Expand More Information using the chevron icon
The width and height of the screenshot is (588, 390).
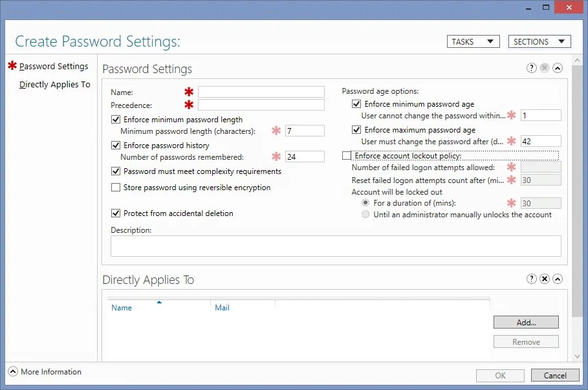tap(13, 372)
